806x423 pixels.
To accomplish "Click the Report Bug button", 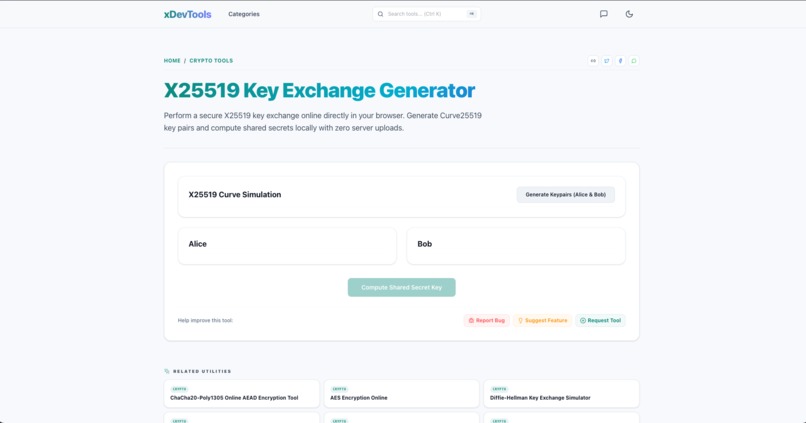I will (486, 320).
